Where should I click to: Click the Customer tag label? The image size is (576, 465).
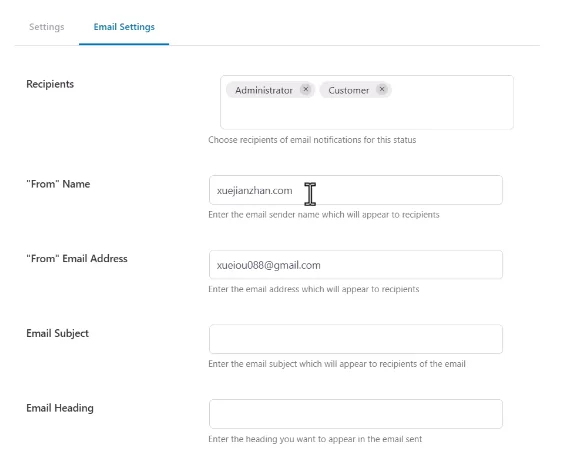(x=349, y=90)
